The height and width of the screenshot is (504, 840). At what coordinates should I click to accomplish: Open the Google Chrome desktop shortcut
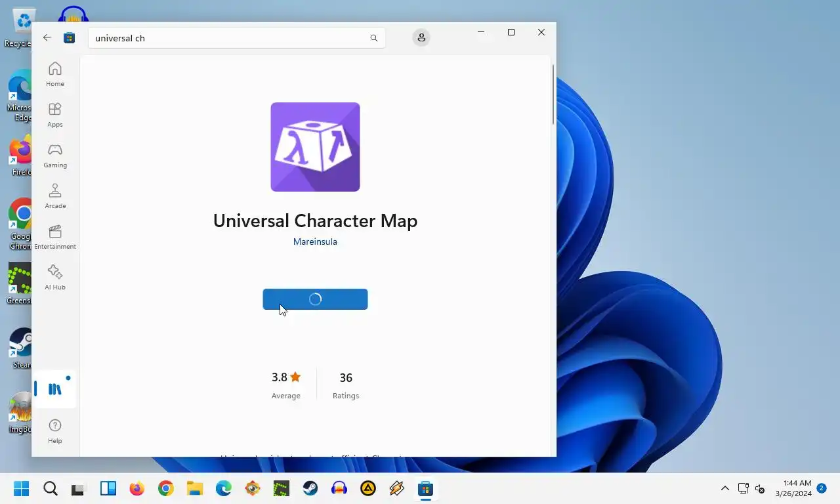coord(21,224)
